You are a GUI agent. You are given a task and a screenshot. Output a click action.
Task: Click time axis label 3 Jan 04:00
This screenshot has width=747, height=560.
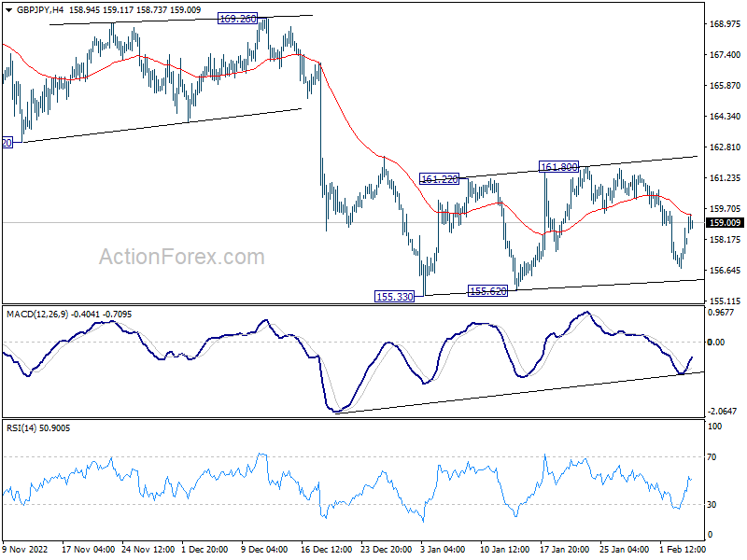tap(443, 550)
